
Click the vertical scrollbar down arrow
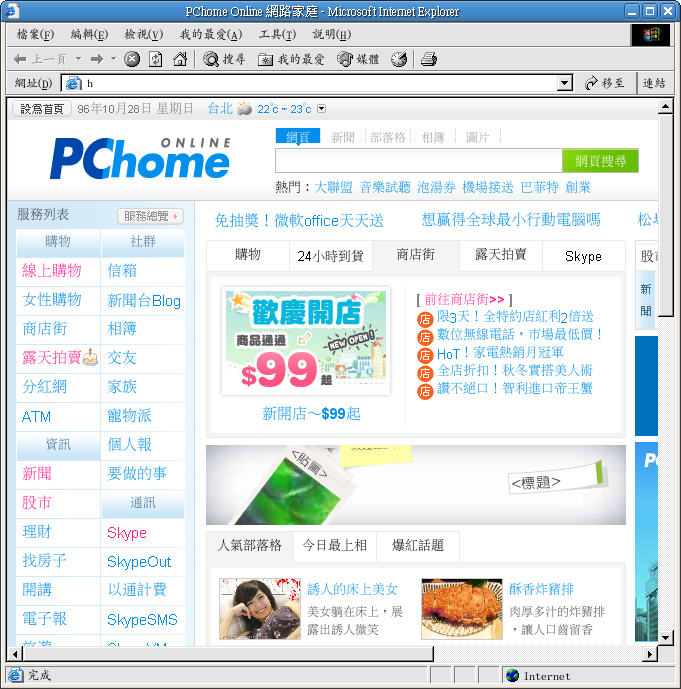[x=667, y=637]
